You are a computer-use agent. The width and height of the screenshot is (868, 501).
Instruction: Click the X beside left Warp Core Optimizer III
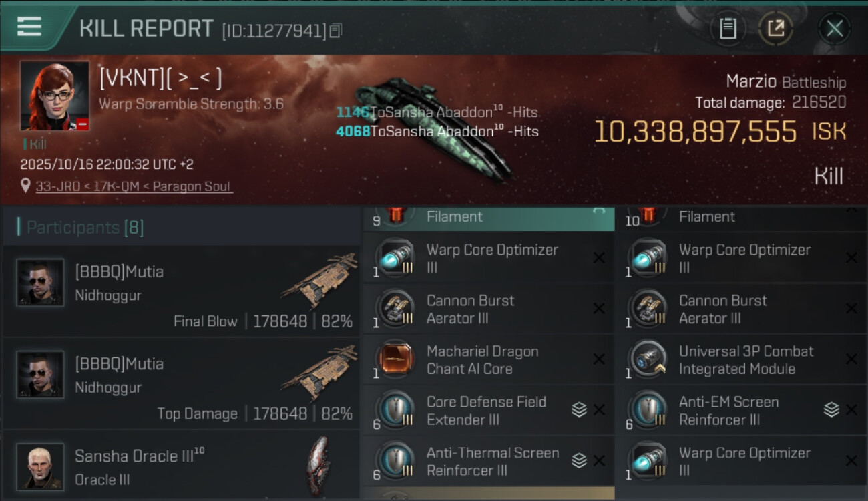(x=599, y=258)
